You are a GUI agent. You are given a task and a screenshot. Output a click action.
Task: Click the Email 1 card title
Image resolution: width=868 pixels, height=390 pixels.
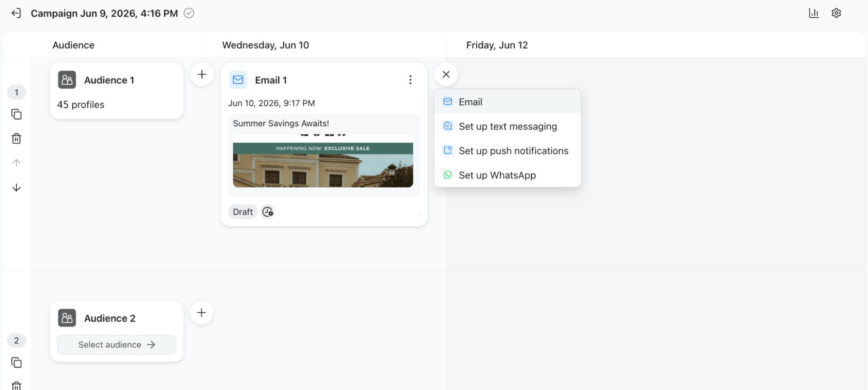point(271,80)
